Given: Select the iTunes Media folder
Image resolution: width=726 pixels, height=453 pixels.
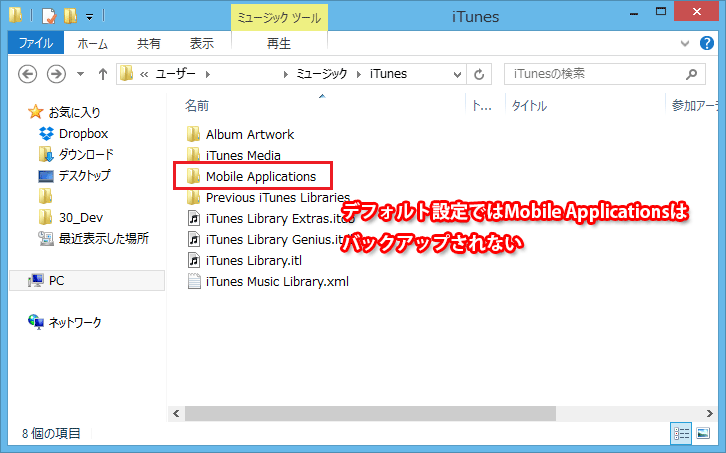Looking at the screenshot, I should tap(243, 155).
